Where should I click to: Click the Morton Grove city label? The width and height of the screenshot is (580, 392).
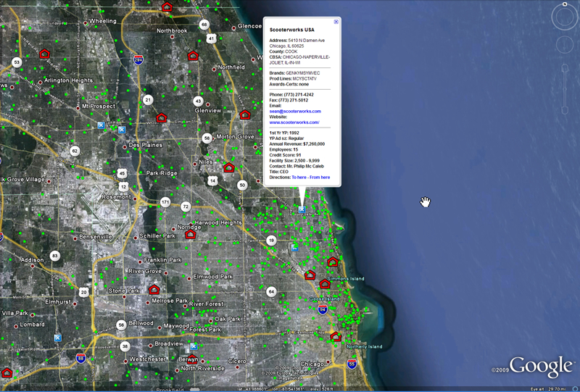pos(235,137)
